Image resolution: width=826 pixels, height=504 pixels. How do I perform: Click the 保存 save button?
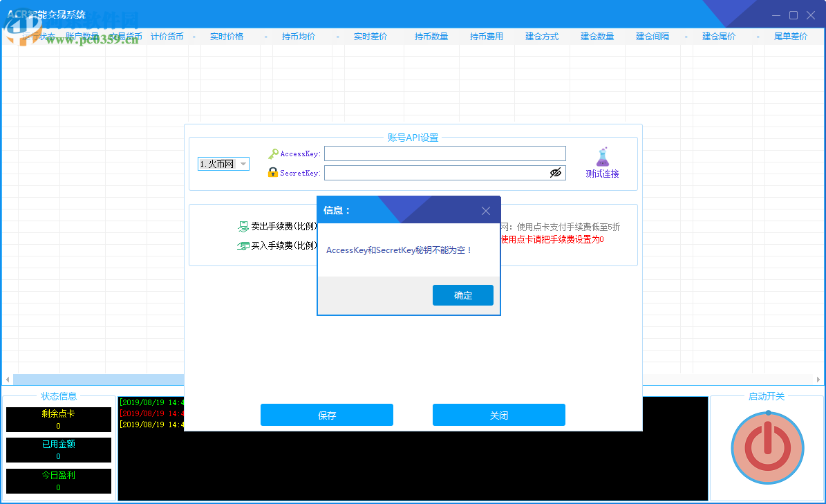(x=326, y=415)
